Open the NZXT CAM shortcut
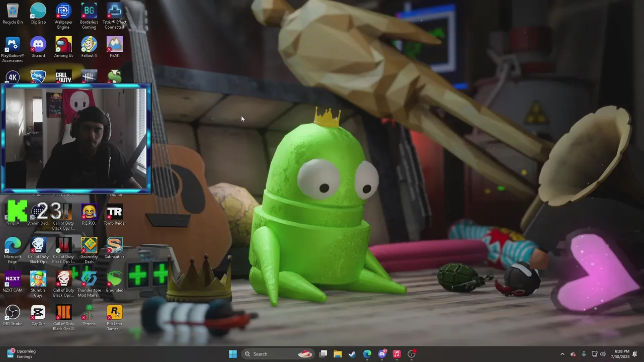644x362 pixels. click(13, 282)
